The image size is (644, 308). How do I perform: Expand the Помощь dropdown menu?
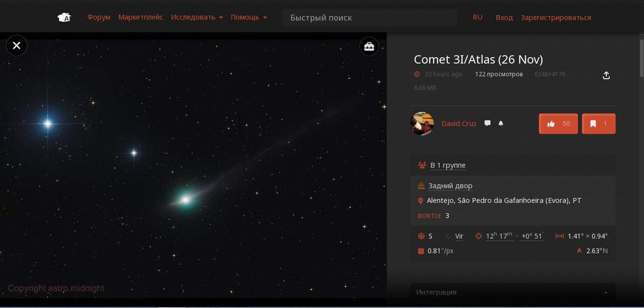[x=249, y=17]
